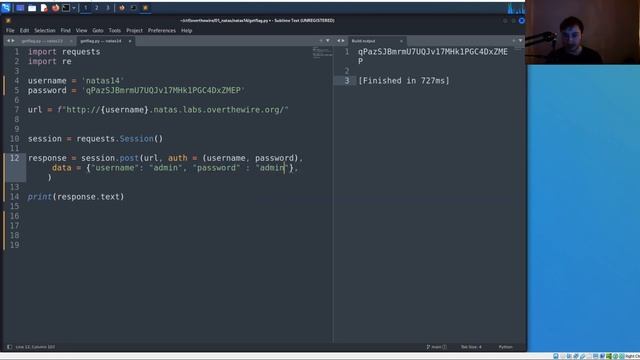This screenshot has height=360, width=640.
Task: Close the getflag.py natas14 tab
Action: [x=130, y=41]
